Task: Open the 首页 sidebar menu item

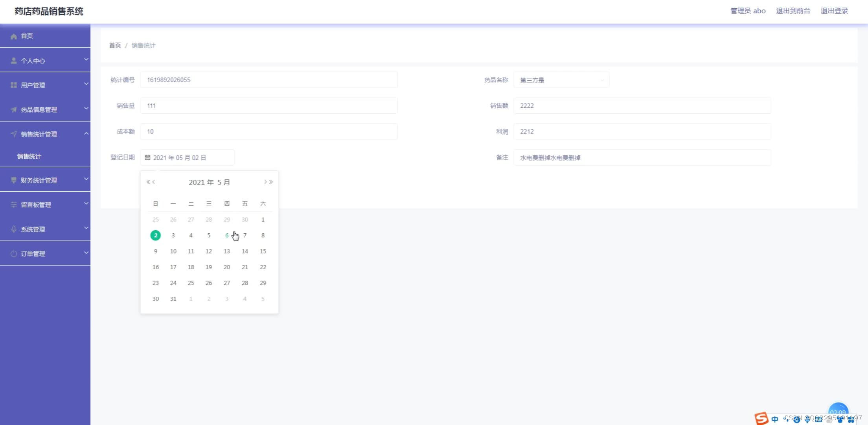Action: click(x=45, y=36)
